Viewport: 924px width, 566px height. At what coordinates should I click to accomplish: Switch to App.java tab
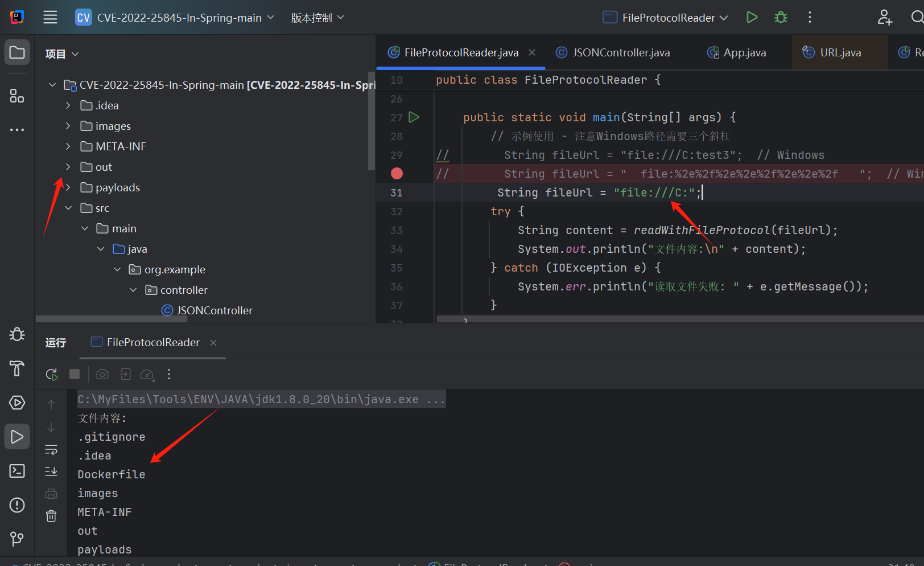point(737,52)
